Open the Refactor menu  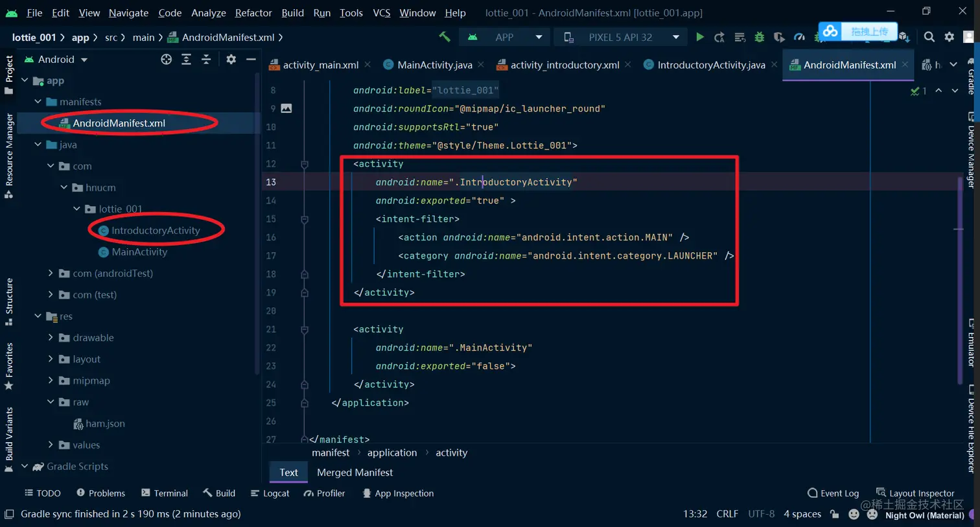[253, 12]
